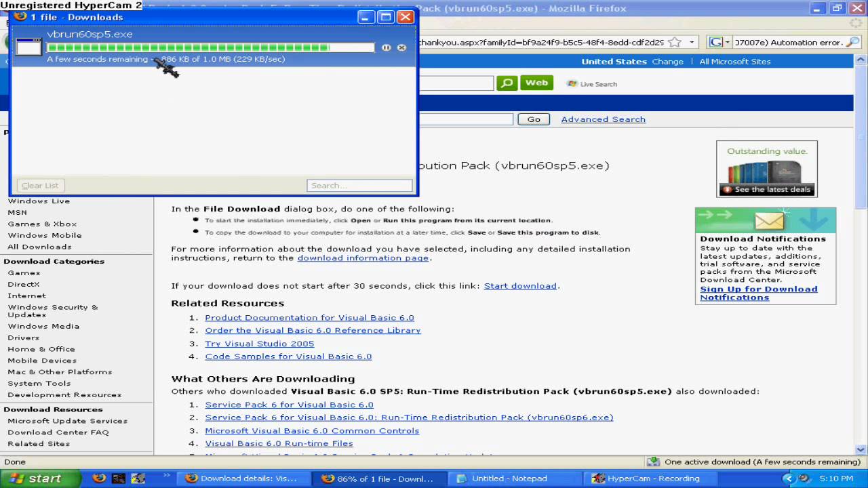Open Microsoft Visual Basic 6.0 Common Controls link
Image resolution: width=868 pixels, height=488 pixels.
click(x=312, y=430)
